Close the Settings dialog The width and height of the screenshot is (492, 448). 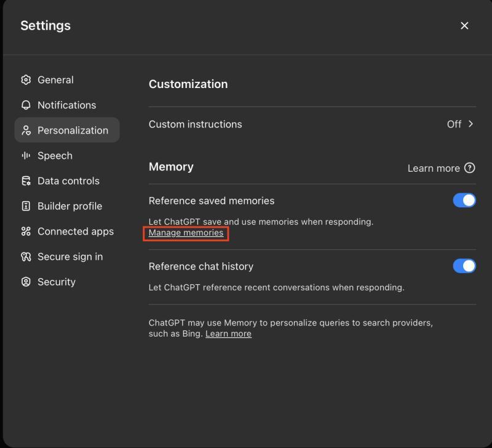pyautogui.click(x=464, y=25)
